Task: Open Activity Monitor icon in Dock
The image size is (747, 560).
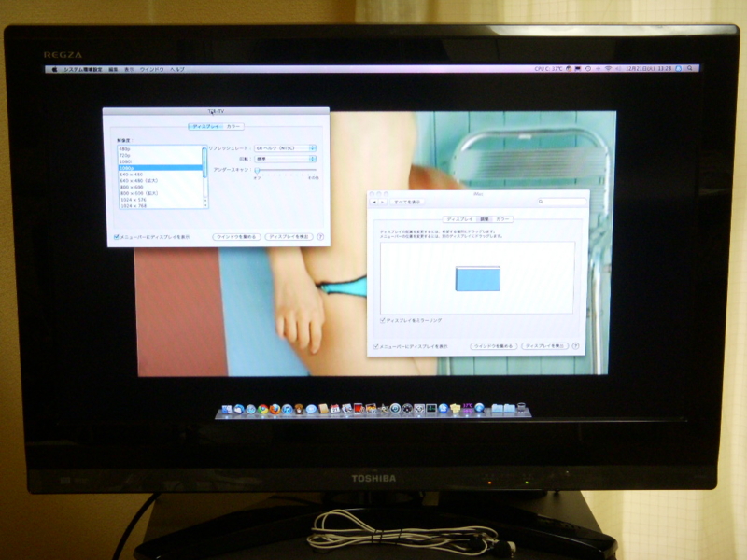Action: (431, 409)
